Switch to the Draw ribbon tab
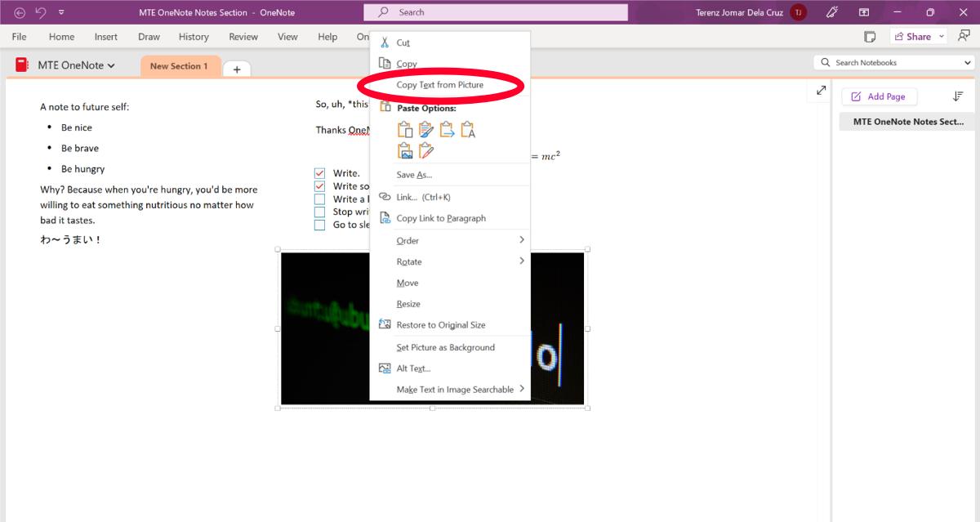 coord(149,36)
